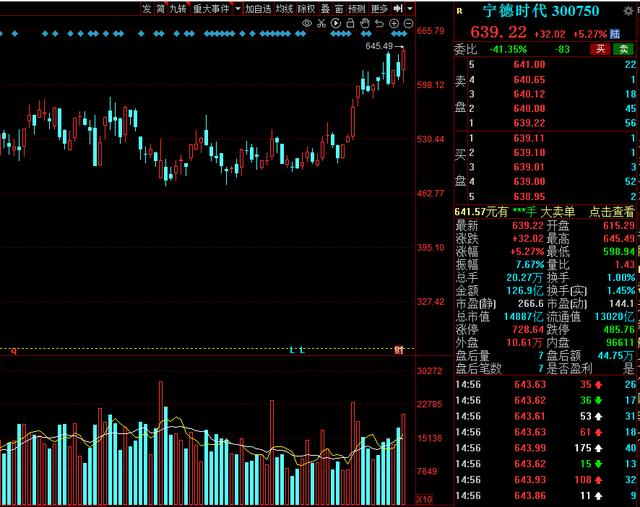Click 加自选 to add to watchlist
The height and width of the screenshot is (507, 640).
click(258, 9)
